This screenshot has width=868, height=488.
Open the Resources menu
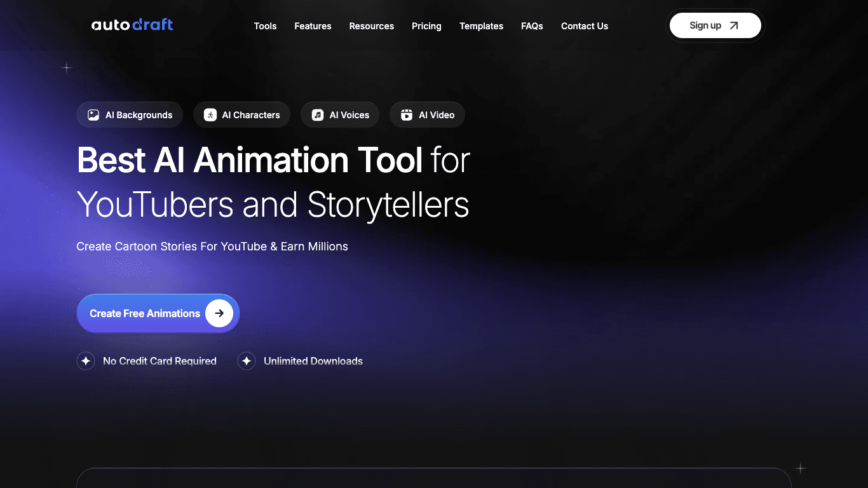pyautogui.click(x=372, y=26)
